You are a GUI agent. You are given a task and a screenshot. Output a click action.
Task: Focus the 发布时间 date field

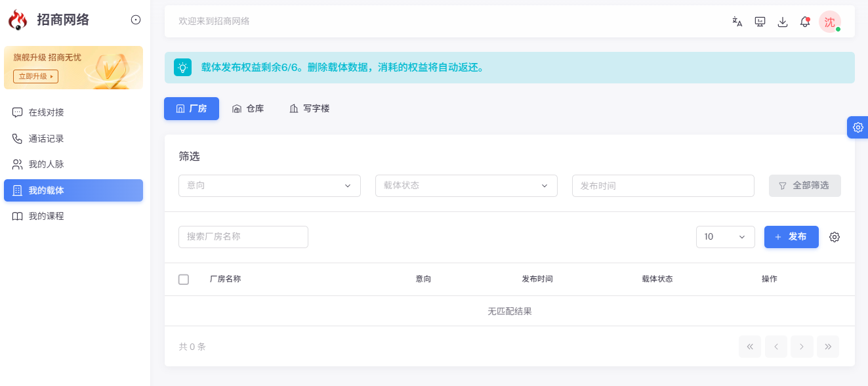pyautogui.click(x=663, y=186)
